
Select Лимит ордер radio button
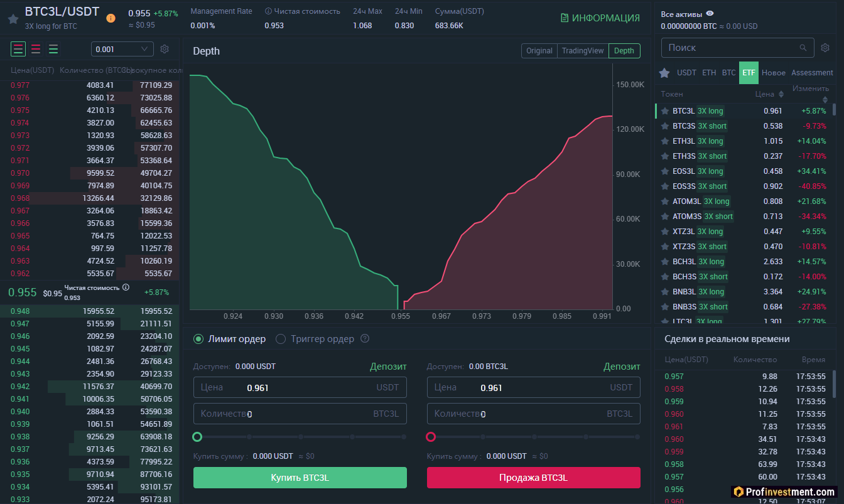(198, 339)
